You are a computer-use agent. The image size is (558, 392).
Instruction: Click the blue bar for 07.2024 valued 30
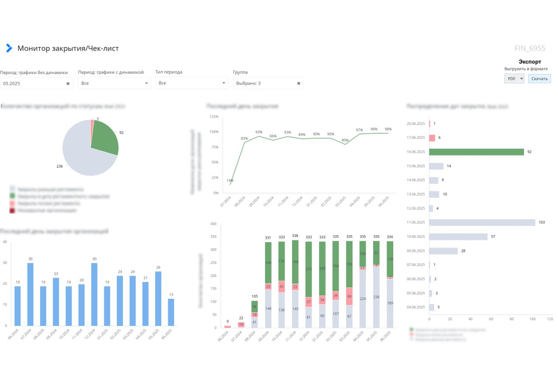[31, 294]
